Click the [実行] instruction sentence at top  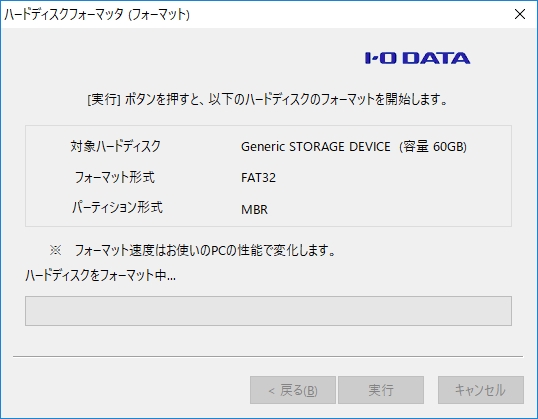[268, 99]
